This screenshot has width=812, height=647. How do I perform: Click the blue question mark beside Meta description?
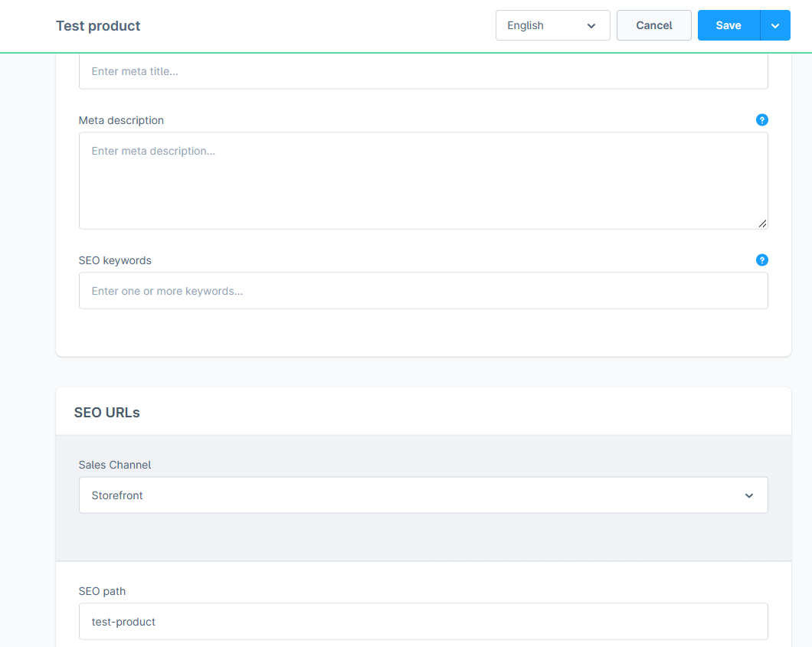coord(762,119)
